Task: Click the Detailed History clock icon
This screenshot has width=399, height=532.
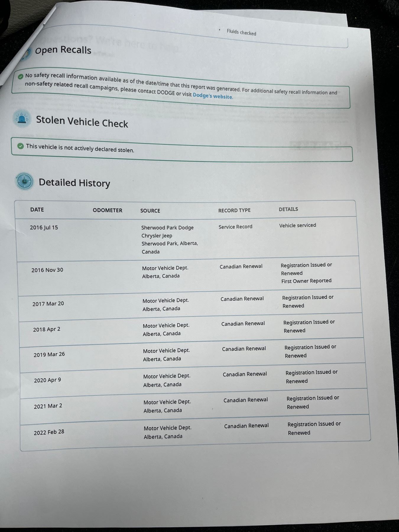Action: pos(24,181)
